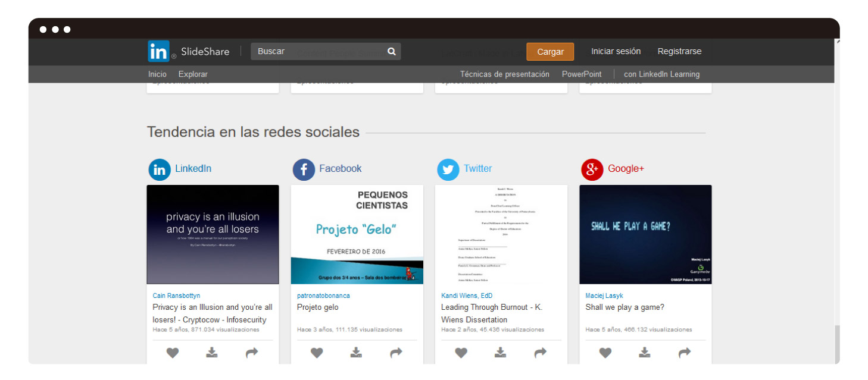
Task: Open the Google+ round red icon
Action: pyautogui.click(x=592, y=169)
